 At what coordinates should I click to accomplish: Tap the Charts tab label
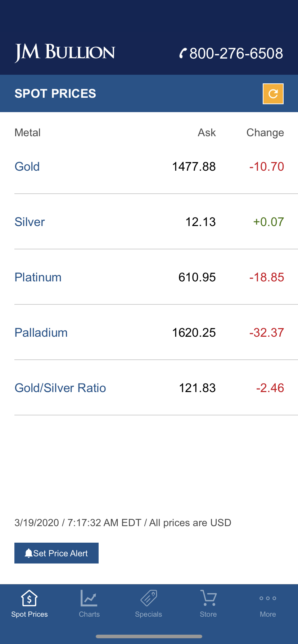click(89, 614)
